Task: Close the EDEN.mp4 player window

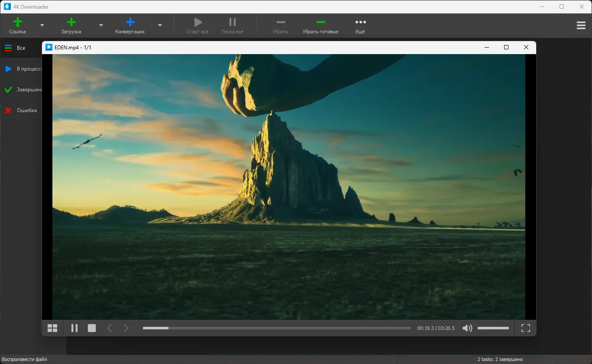Action: 526,48
